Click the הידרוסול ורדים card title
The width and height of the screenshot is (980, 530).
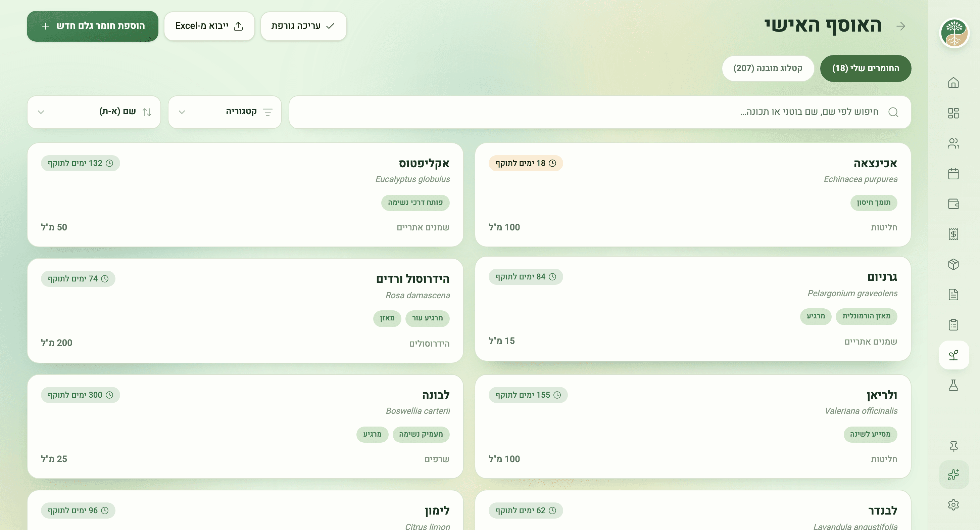[413, 279]
